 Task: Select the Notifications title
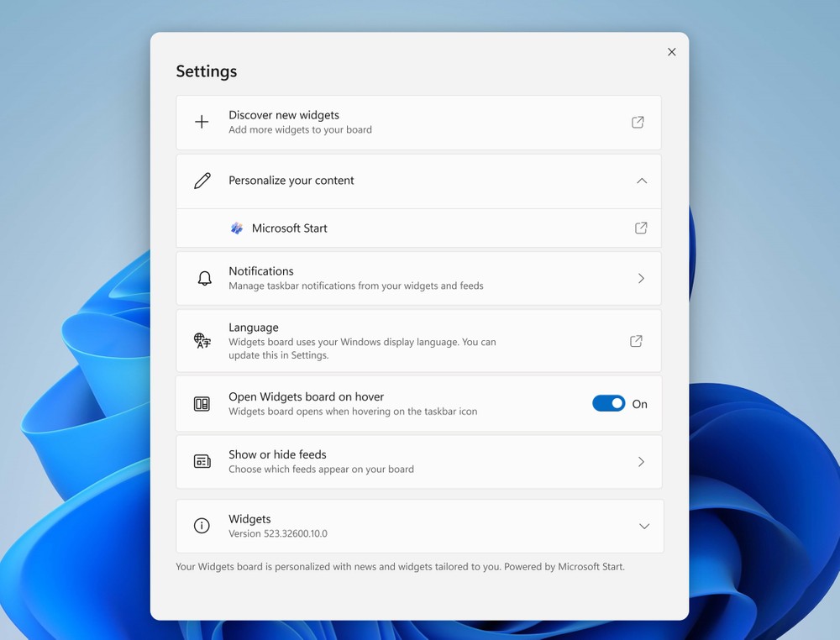tap(261, 271)
